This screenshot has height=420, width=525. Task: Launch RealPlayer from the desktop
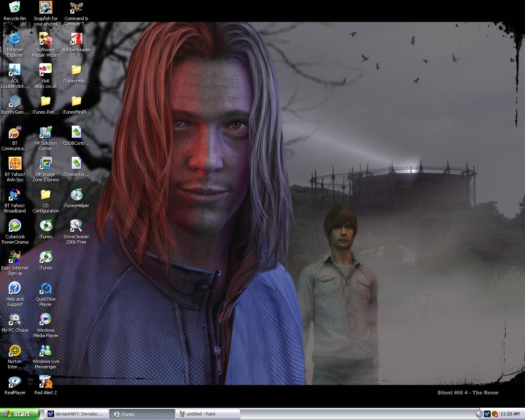[x=15, y=385]
